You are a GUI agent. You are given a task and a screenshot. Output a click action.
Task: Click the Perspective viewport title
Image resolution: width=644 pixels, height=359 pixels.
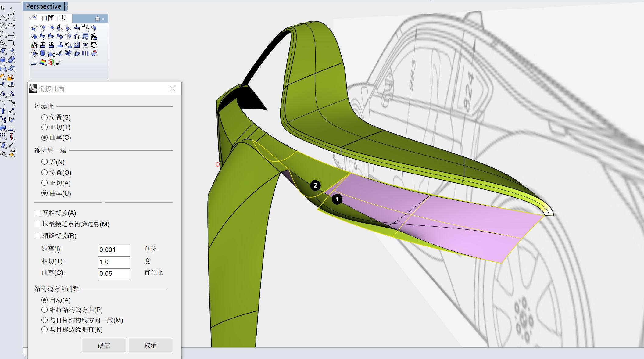tap(43, 6)
